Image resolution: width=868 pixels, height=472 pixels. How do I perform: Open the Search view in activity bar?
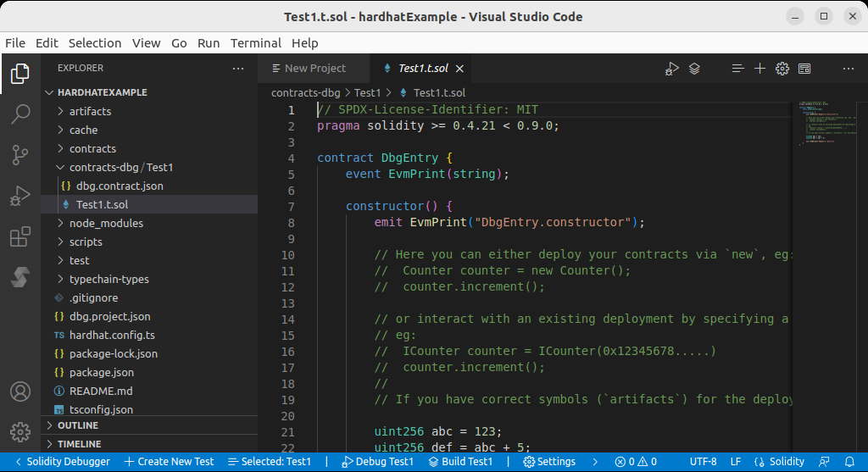pos(20,114)
